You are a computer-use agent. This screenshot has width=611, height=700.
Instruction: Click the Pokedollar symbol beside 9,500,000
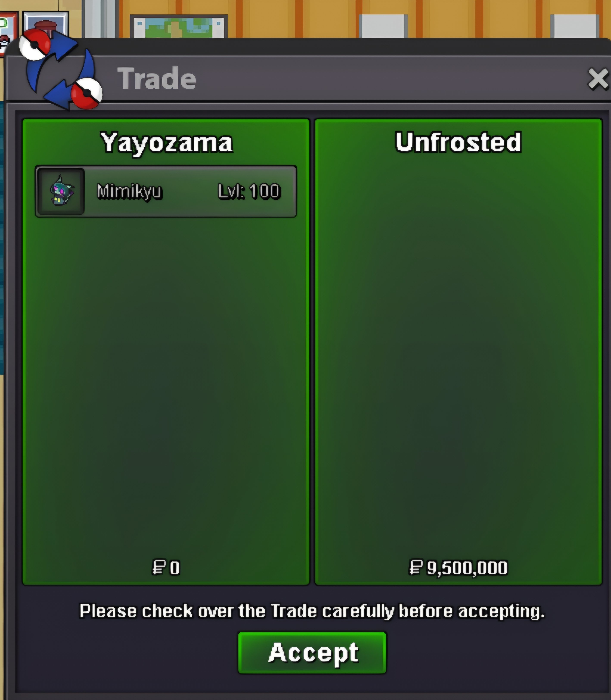coord(416,568)
